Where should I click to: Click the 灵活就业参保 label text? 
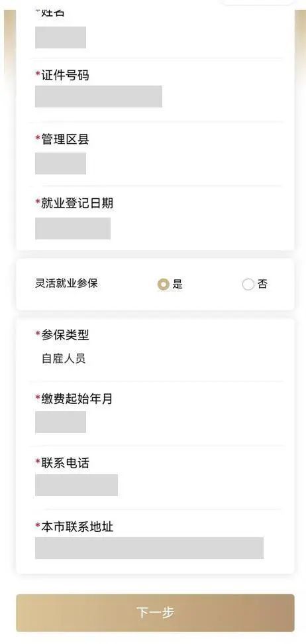click(66, 283)
